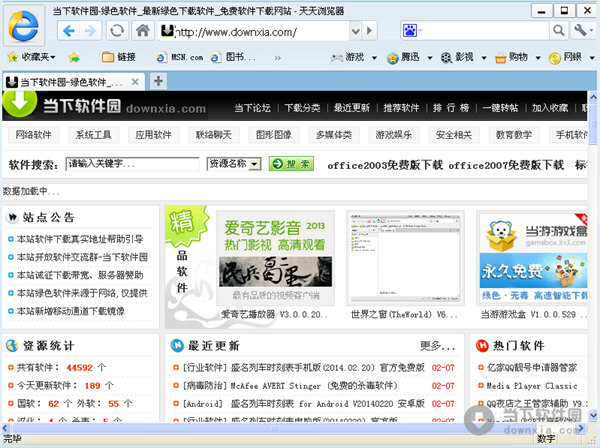
Task: Select the 图形图像 category
Action: point(274,135)
